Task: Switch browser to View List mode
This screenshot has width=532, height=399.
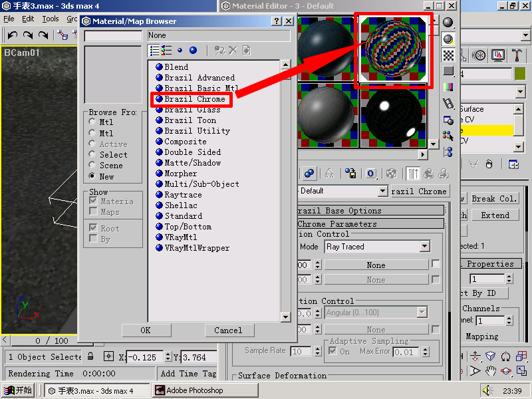Action: tap(154, 51)
